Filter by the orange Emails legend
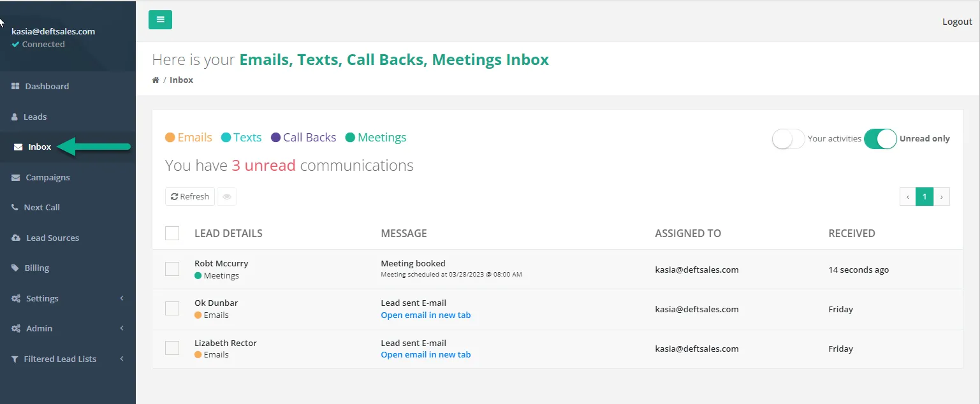The width and height of the screenshot is (980, 404). pos(189,138)
